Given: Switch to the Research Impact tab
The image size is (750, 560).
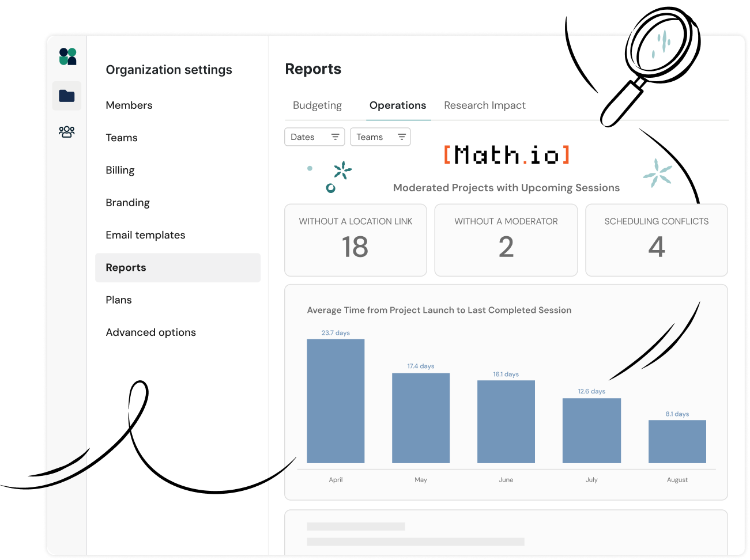Looking at the screenshot, I should [485, 105].
